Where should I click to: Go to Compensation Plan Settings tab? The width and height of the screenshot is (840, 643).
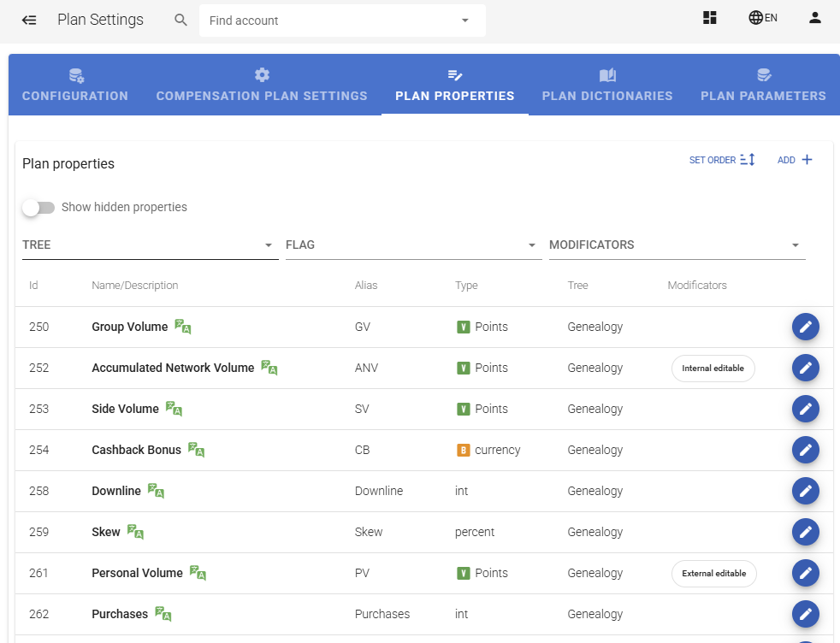pos(262,86)
